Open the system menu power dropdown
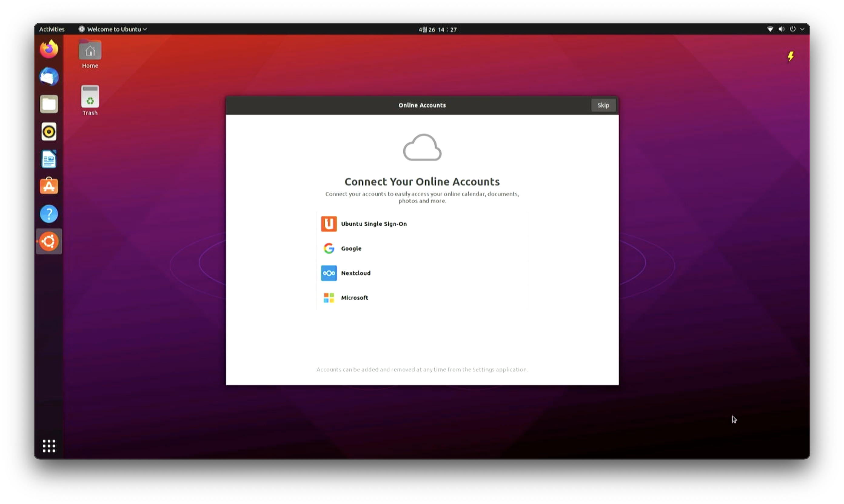844x504 pixels. 797,29
